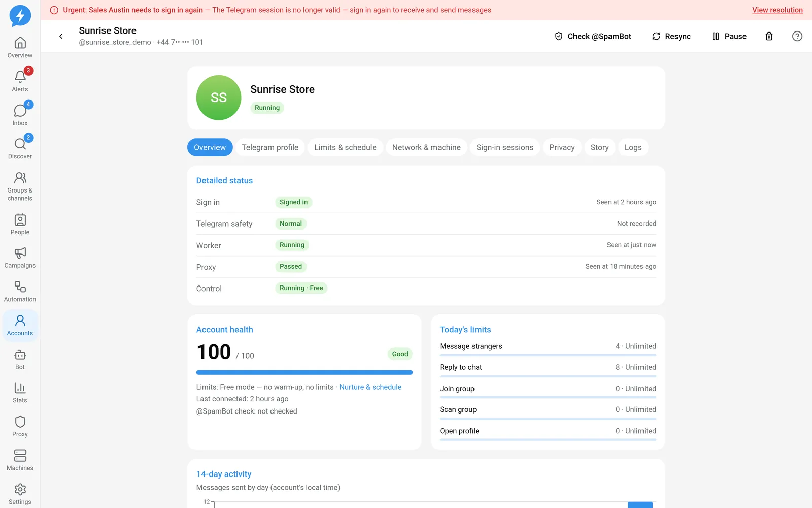Open the People section
This screenshot has height=508, width=812.
point(20,225)
